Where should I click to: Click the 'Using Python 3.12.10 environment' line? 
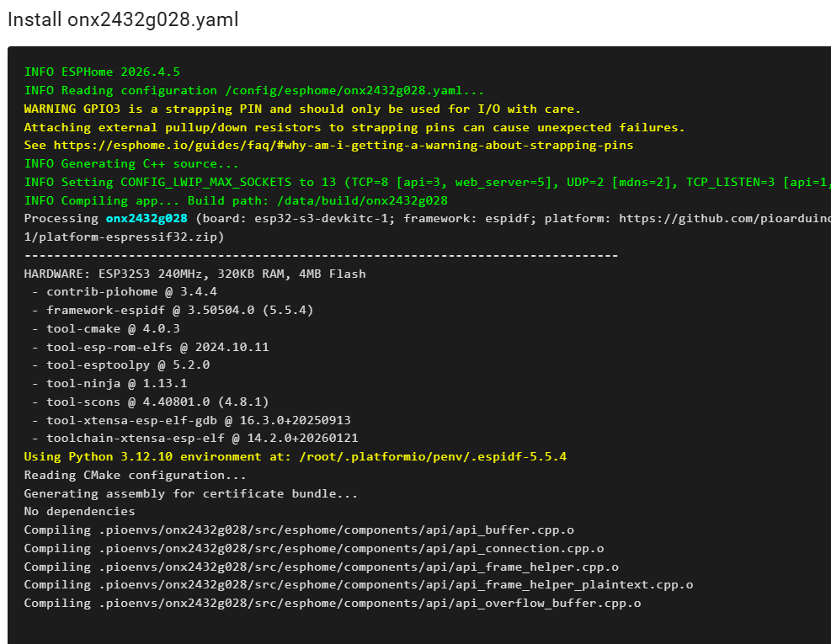tap(296, 456)
